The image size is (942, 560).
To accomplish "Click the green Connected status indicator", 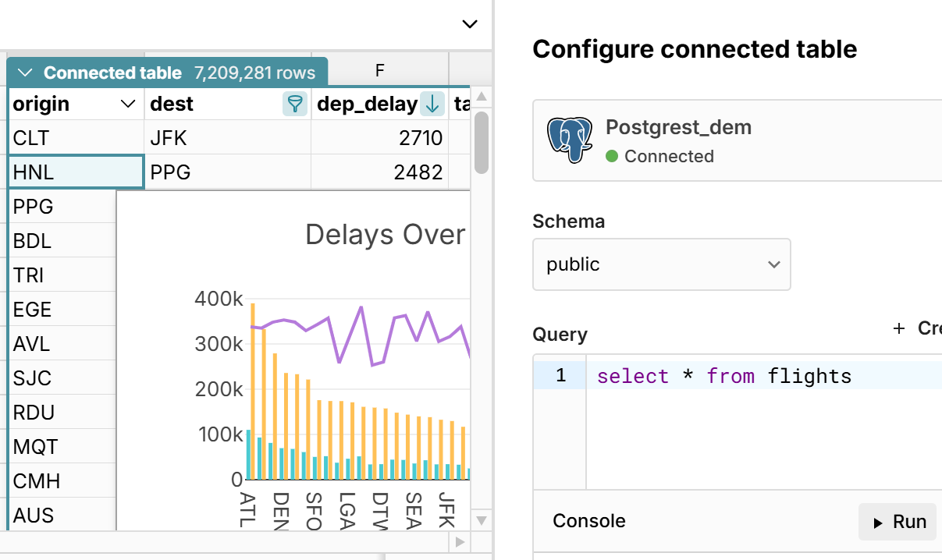I will click(x=612, y=156).
